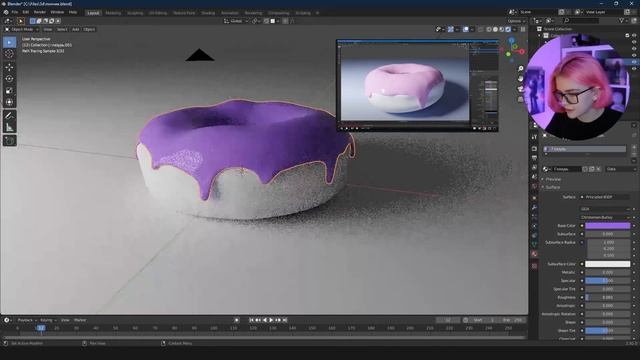Switch to the Modeling workspace tab
Image resolution: width=640 pixels, height=360 pixels.
point(113,13)
